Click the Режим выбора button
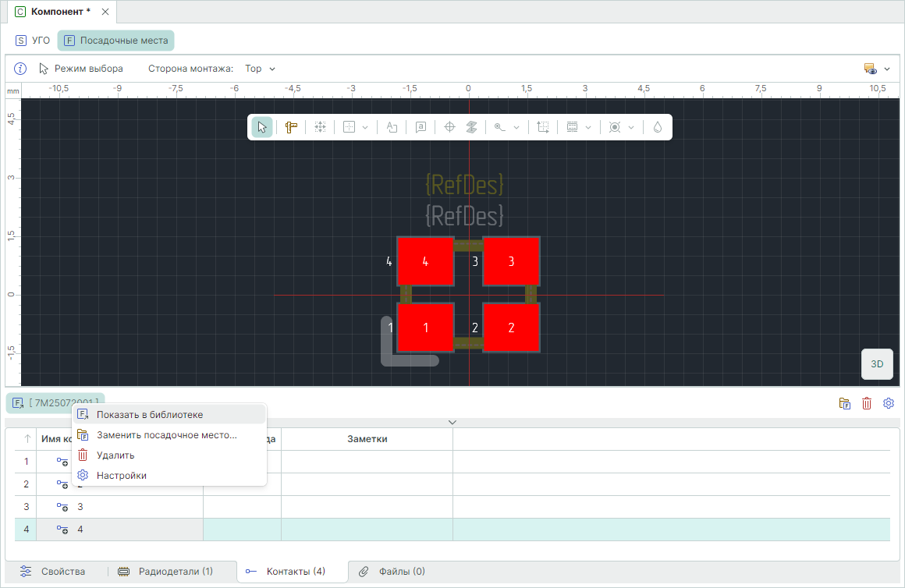905x588 pixels. pyautogui.click(x=81, y=69)
